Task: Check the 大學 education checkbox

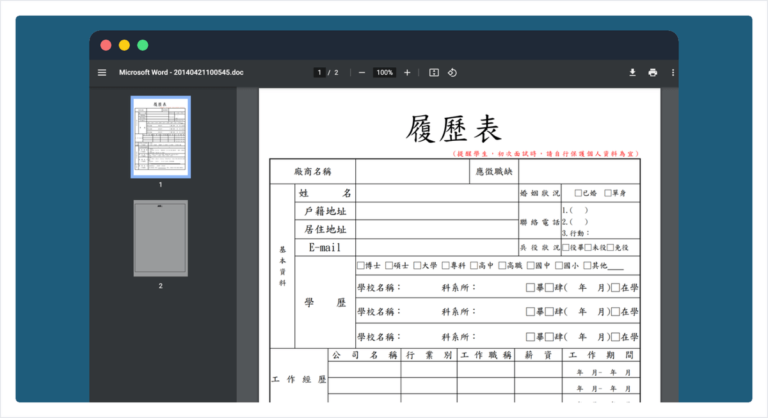Action: click(417, 266)
